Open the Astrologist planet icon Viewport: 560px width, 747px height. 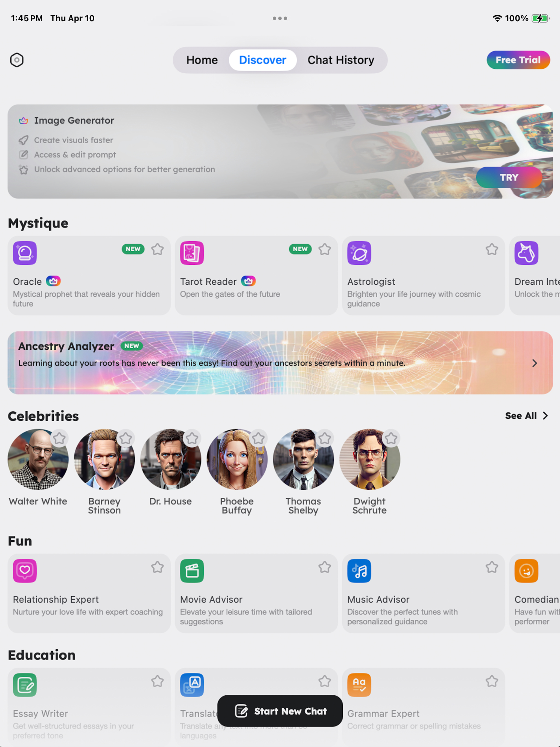click(x=359, y=253)
